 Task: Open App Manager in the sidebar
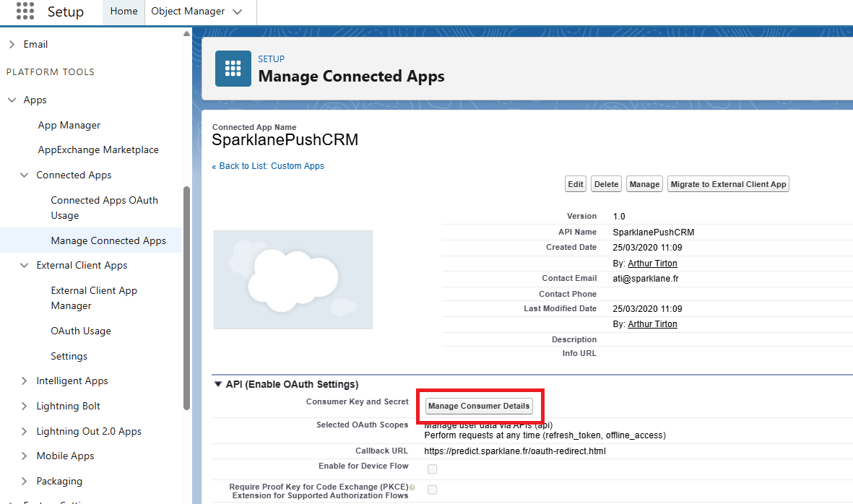(69, 126)
